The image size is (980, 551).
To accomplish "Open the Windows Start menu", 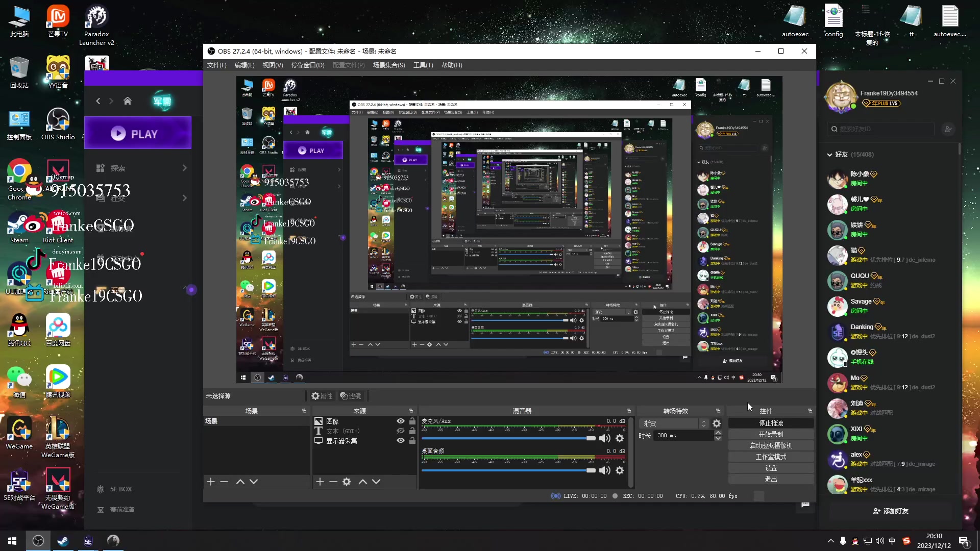I will [12, 541].
